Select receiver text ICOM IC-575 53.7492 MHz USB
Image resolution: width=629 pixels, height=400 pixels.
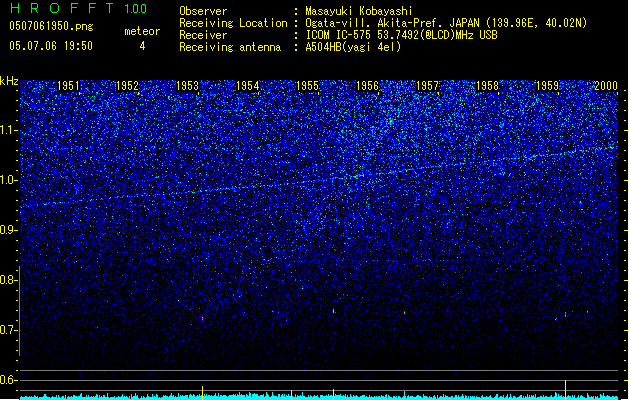pyautogui.click(x=401, y=35)
